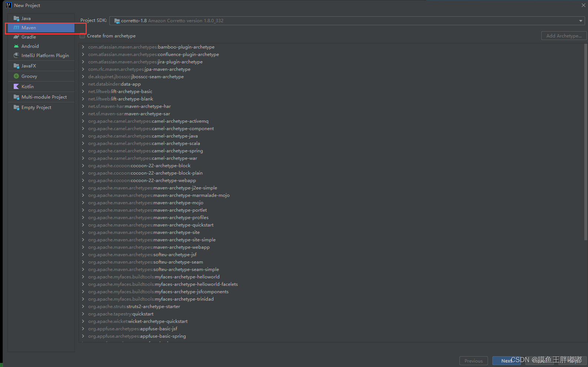This screenshot has height=367, width=588.
Task: Click the archetype list vertical scrollbar
Action: click(585, 142)
